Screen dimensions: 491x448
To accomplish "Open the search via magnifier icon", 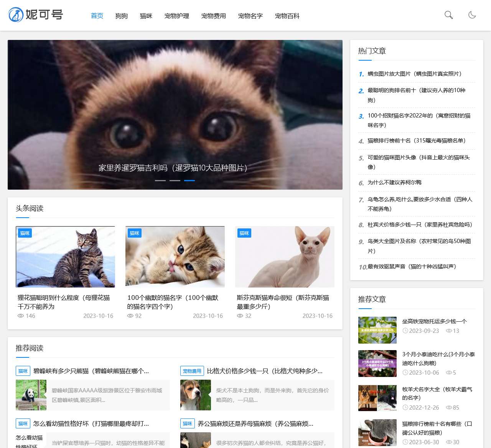I will 448,16.
